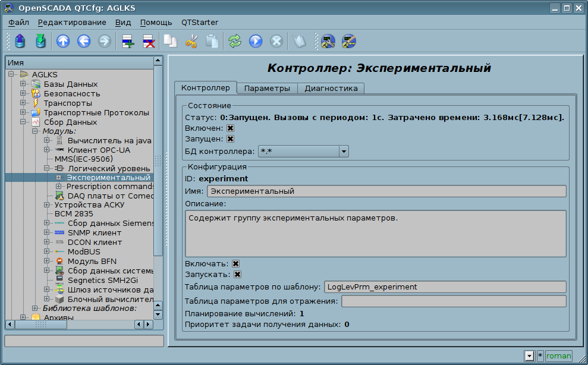
Task: Open the "БД контроллера" dropdown
Action: tap(343, 152)
